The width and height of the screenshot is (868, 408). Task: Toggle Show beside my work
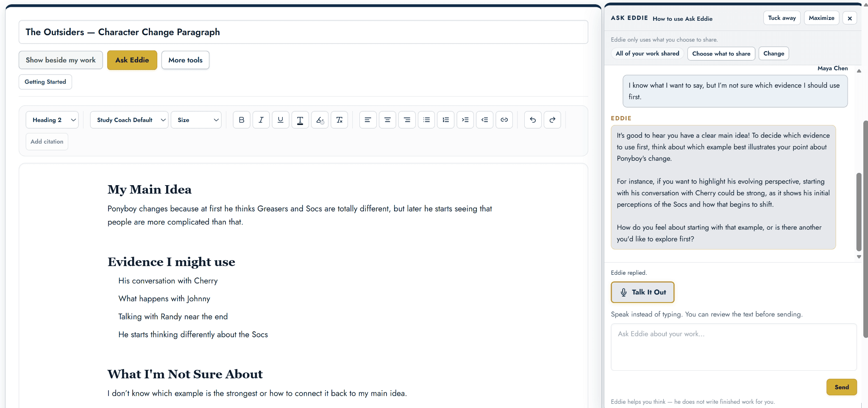pos(61,60)
